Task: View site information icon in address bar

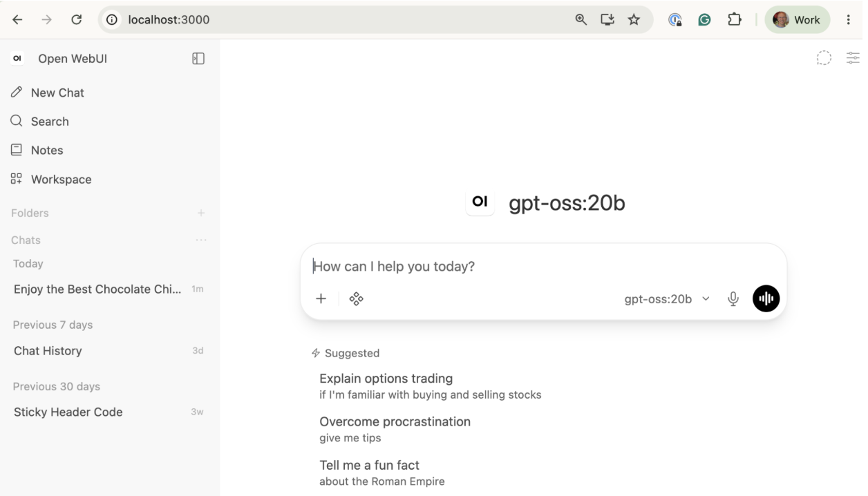Action: tap(112, 20)
